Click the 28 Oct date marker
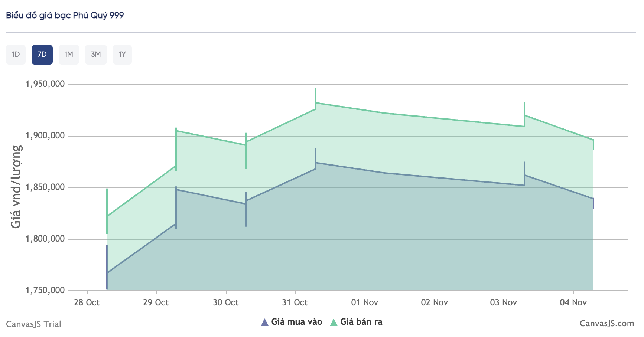Image resolution: width=644 pixels, height=337 pixels. click(87, 302)
